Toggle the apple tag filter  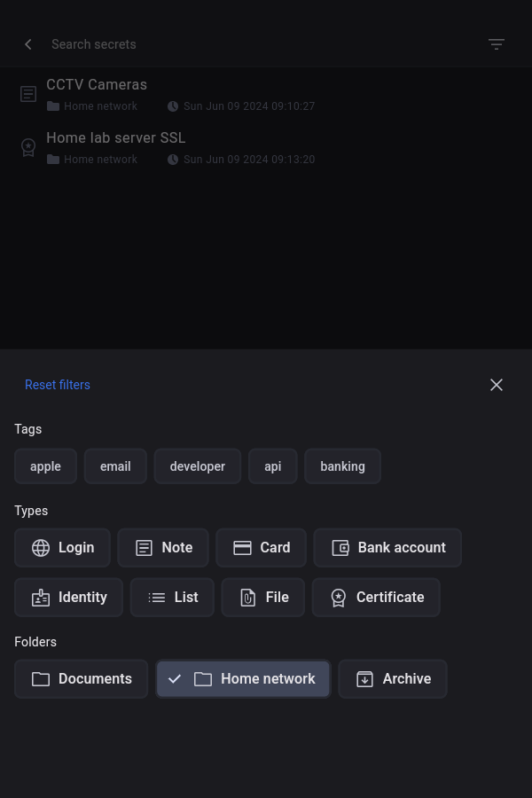45,466
